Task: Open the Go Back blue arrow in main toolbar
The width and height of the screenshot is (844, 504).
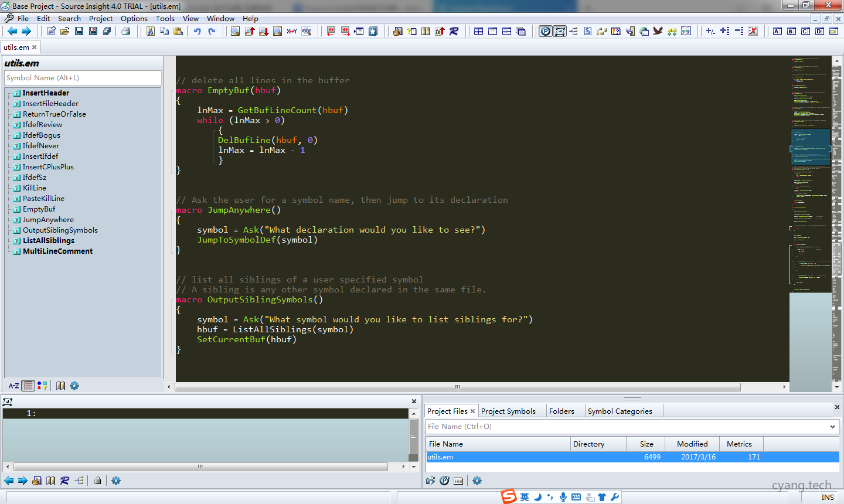Action: coord(12,31)
